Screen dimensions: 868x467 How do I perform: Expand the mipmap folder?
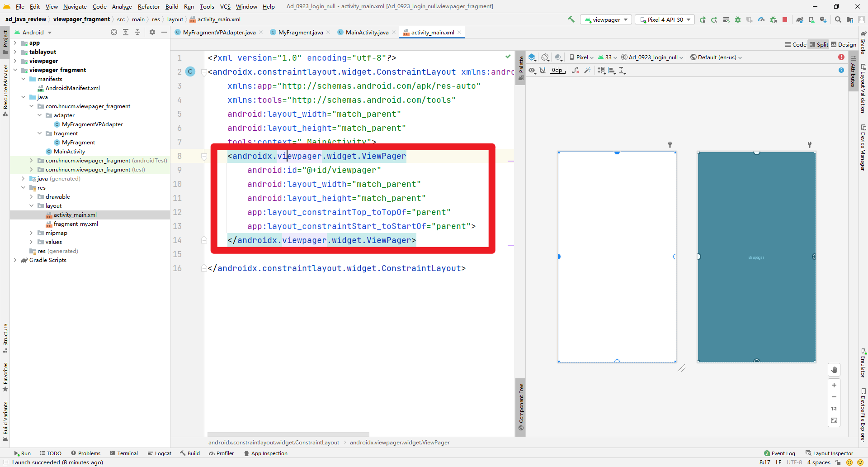tap(31, 233)
